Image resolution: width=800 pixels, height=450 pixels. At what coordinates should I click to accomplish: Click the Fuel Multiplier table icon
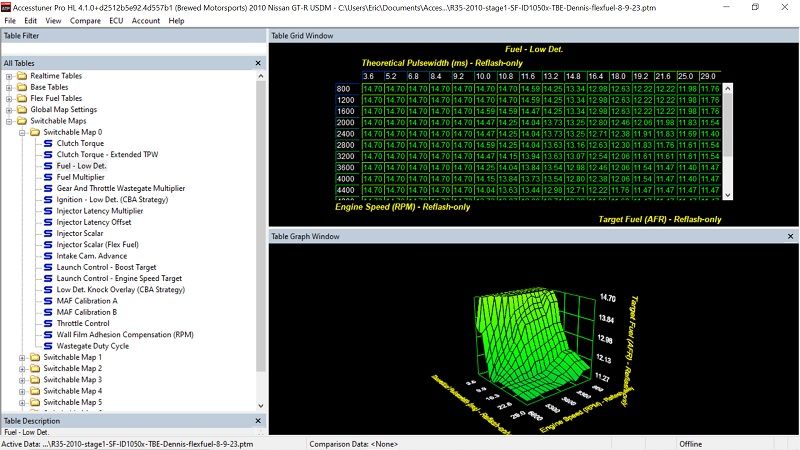tap(48, 177)
